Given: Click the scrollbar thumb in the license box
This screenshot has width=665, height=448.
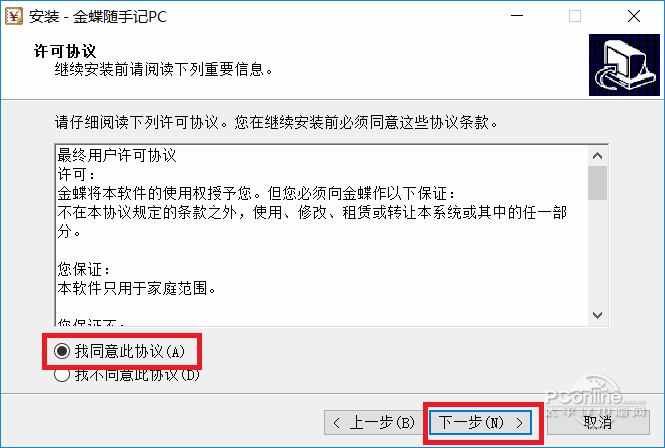Looking at the screenshot, I should pyautogui.click(x=598, y=182).
